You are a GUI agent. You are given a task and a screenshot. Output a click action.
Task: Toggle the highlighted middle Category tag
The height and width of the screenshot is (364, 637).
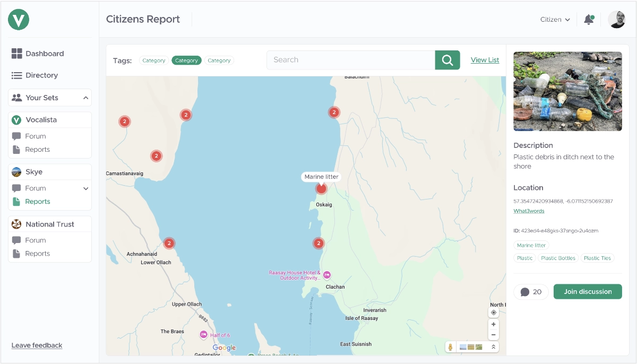[x=186, y=60]
